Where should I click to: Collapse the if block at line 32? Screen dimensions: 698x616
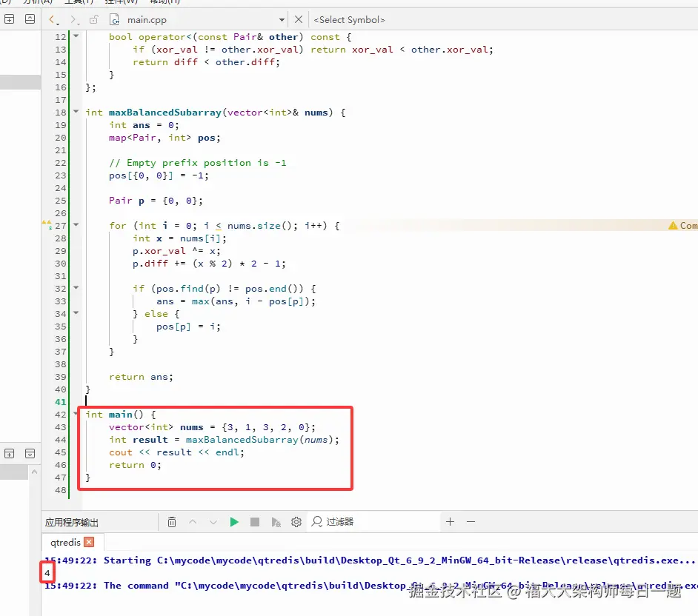pos(76,288)
